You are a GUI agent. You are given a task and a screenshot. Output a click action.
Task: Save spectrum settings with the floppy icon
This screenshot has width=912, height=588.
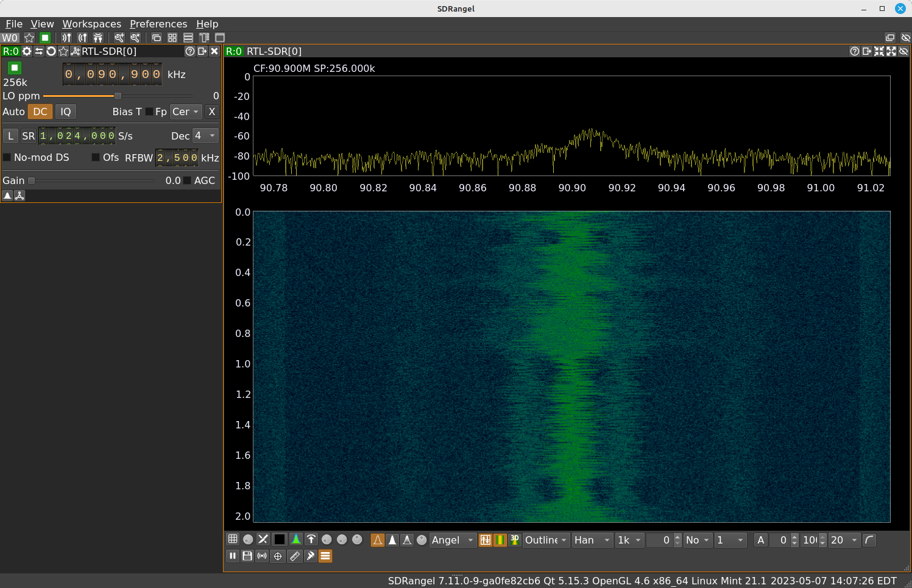tap(247, 556)
